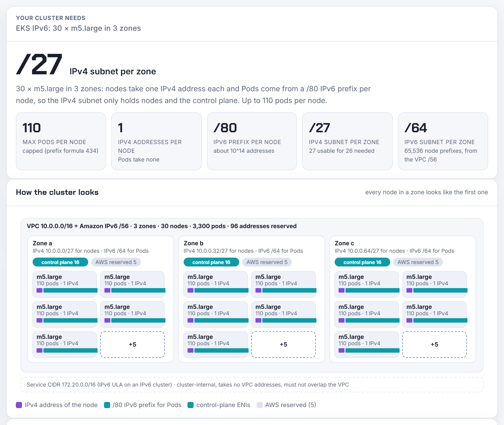
Task: Select the first m5.large node card in Zone c
Action: pos(367,284)
